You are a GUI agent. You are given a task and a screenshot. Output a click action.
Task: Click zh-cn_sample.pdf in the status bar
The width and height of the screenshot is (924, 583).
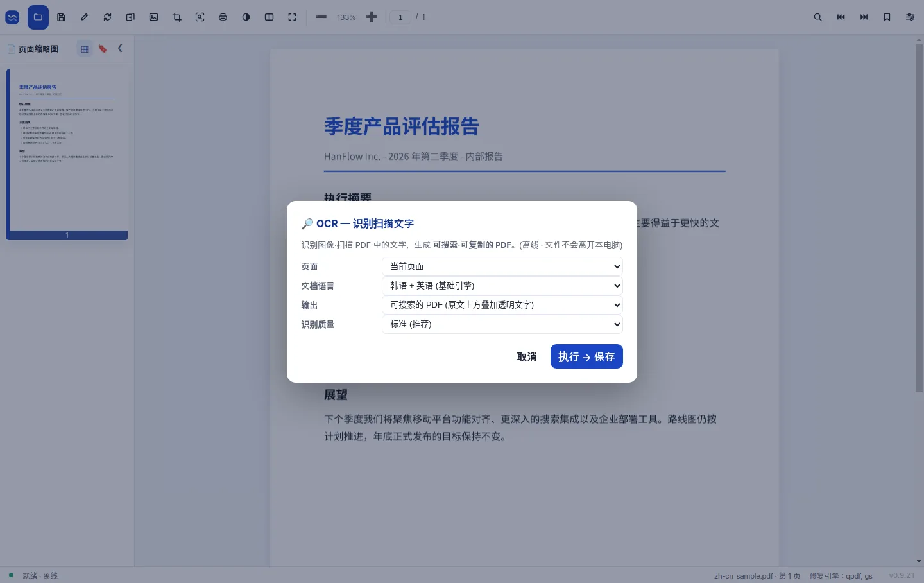click(744, 576)
